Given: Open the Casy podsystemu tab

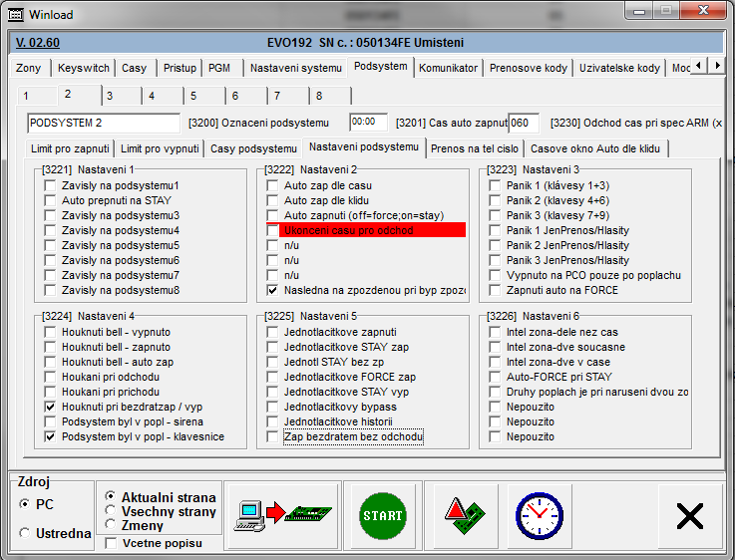Looking at the screenshot, I should click(253, 148).
